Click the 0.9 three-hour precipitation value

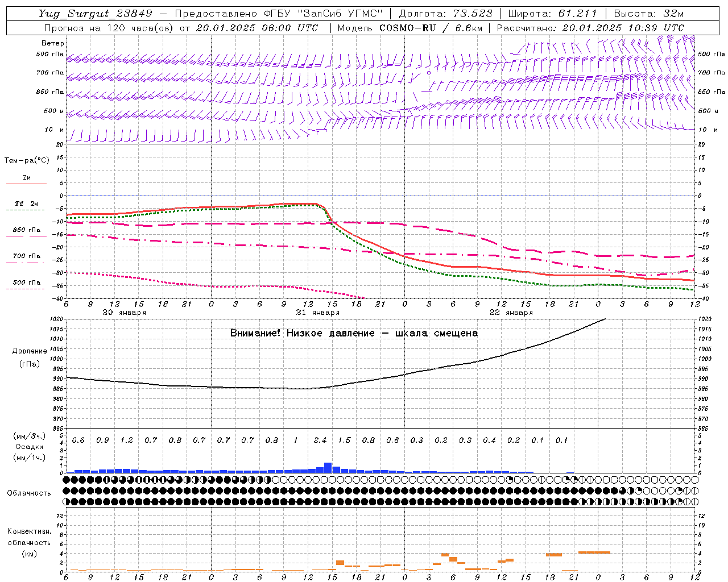click(102, 440)
